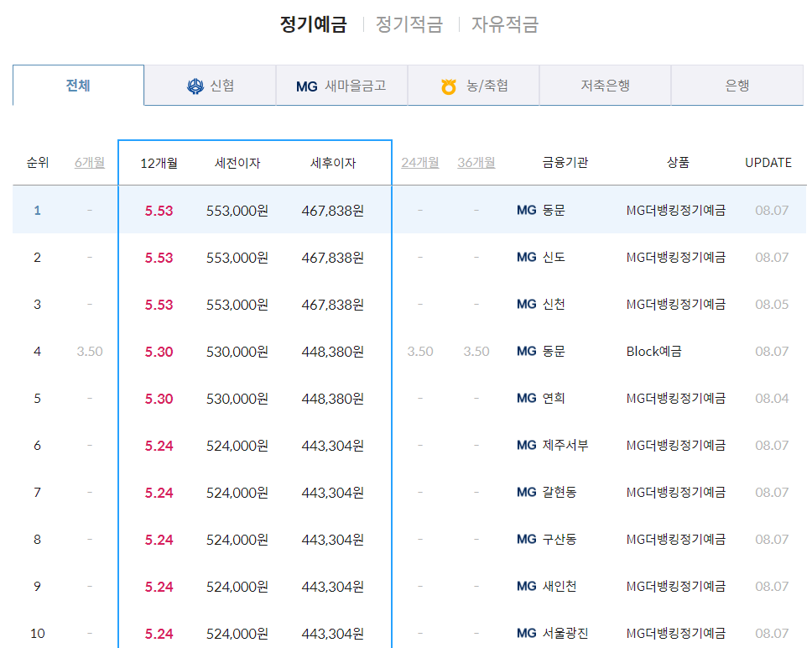Click the 08.04 update date
Image resolution: width=812 pixels, height=648 pixels.
772,399
